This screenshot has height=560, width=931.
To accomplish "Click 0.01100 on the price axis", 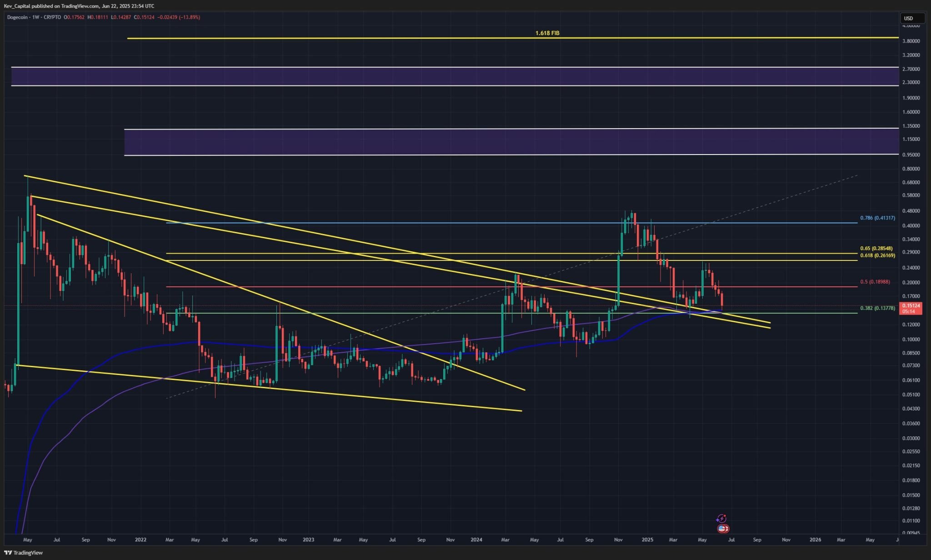I will coord(911,521).
